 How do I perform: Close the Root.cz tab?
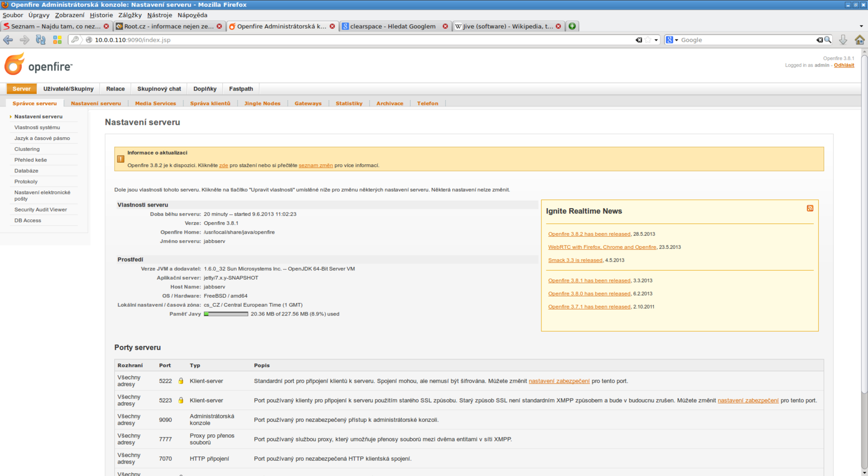pyautogui.click(x=219, y=26)
